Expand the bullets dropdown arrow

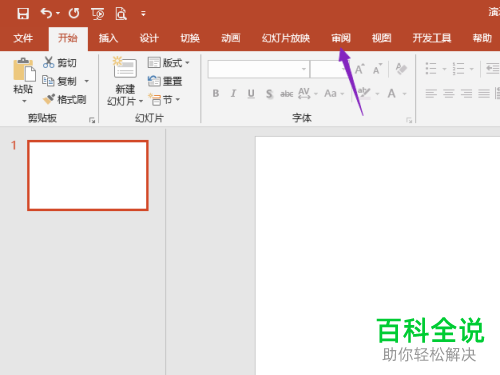[444, 69]
